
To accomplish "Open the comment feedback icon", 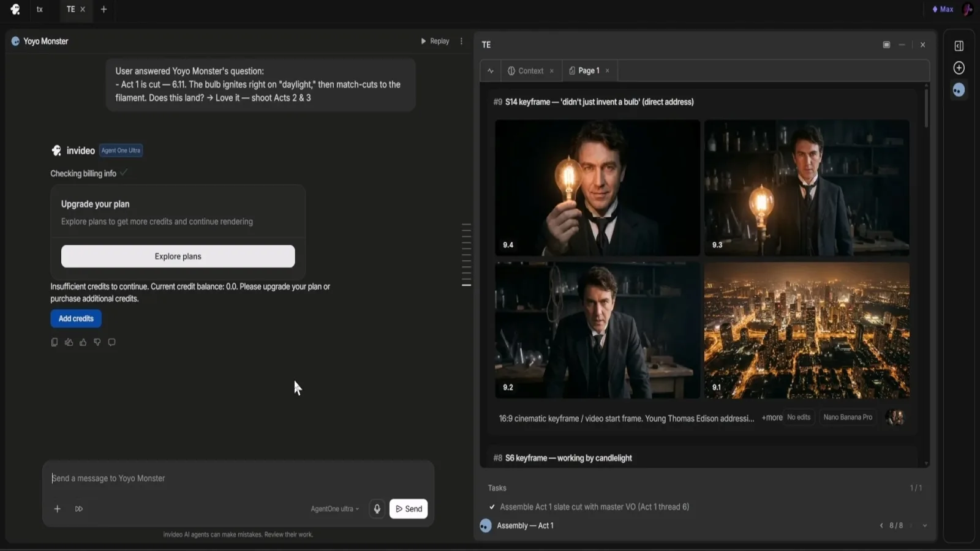I will click(111, 342).
